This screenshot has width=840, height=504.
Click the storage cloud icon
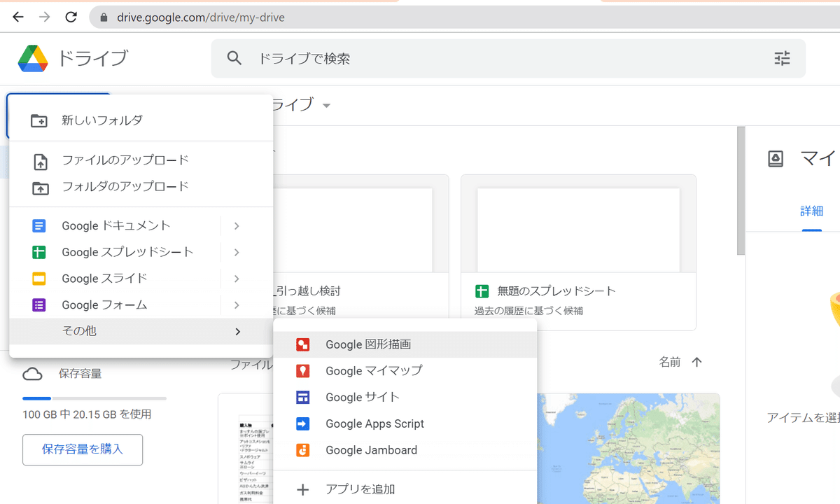pyautogui.click(x=32, y=374)
